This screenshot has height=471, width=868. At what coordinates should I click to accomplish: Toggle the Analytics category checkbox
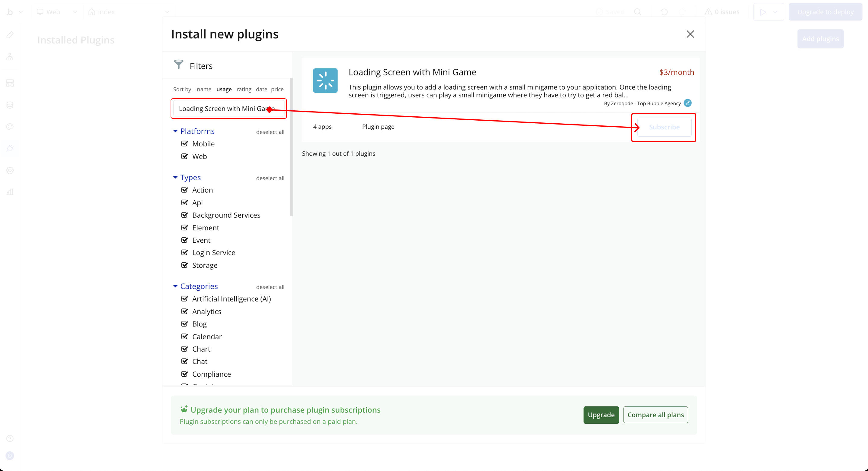point(184,311)
